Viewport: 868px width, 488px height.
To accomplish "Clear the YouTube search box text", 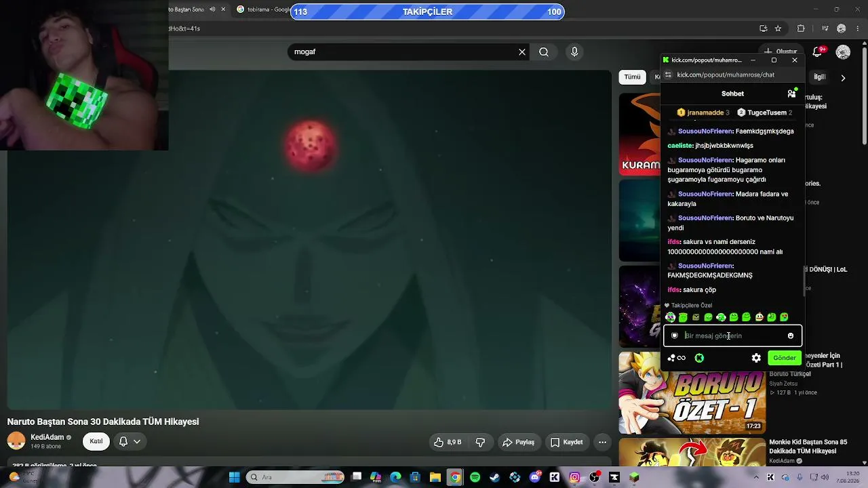I will click(x=522, y=52).
